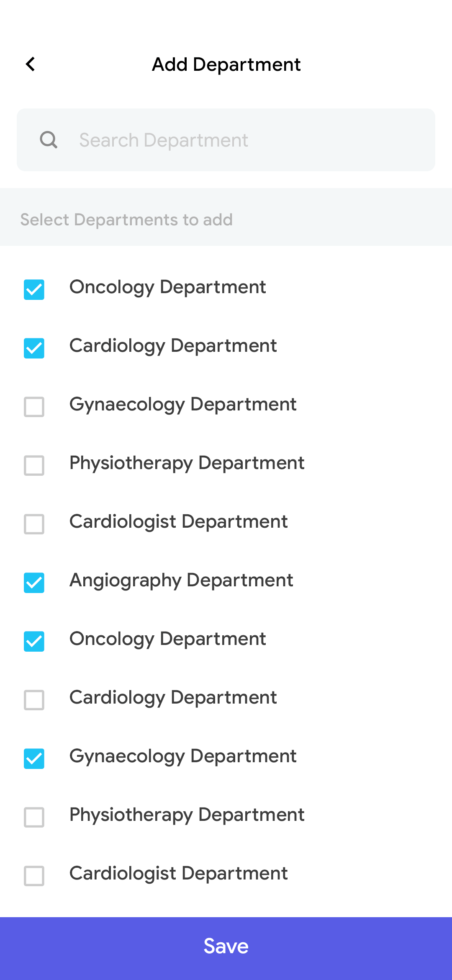Tap the first Gynaecology Department label
Screen dimensions: 452x980
point(183,405)
